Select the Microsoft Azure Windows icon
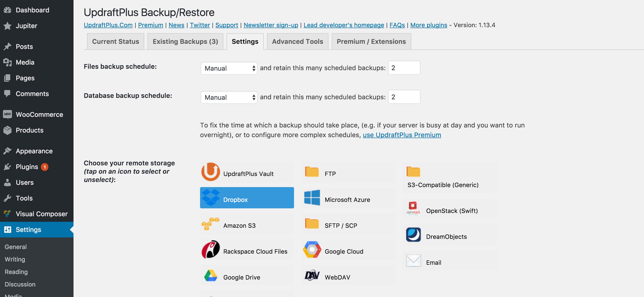Image resolution: width=644 pixels, height=297 pixels. (312, 198)
